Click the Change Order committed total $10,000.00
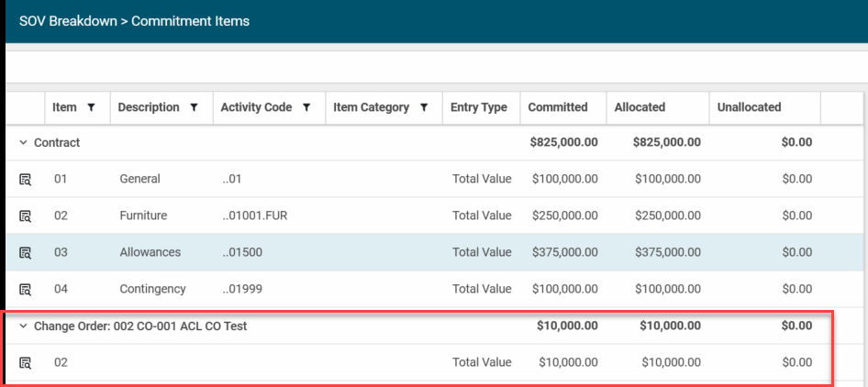The image size is (868, 387). [x=564, y=326]
